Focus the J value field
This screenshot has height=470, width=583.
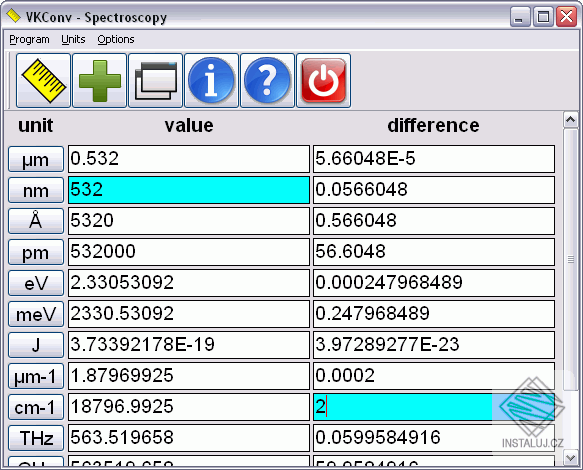point(189,345)
